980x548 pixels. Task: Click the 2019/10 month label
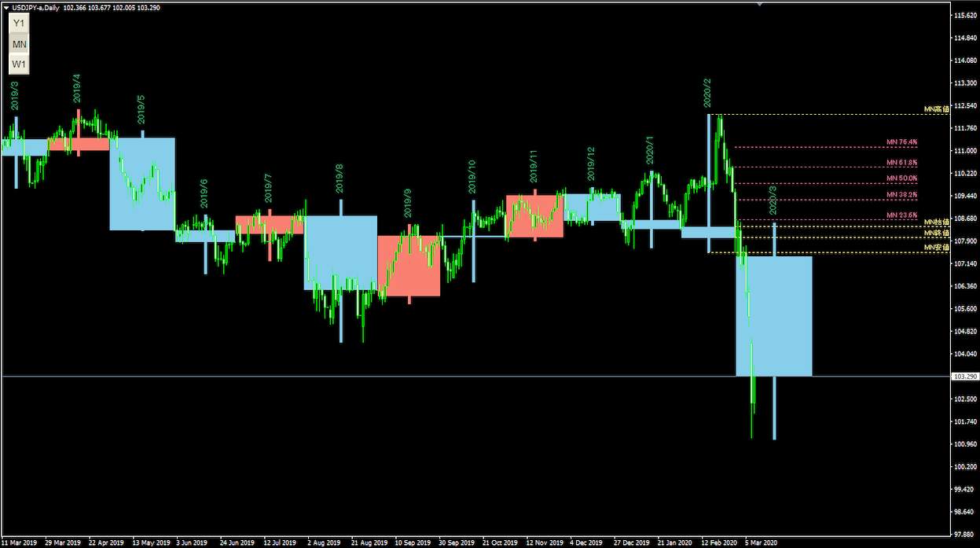coord(472,176)
